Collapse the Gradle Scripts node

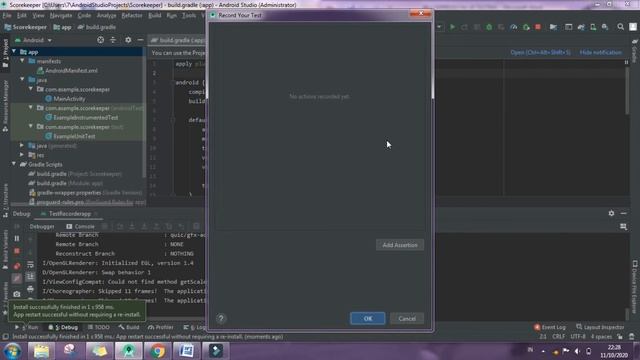[x=14, y=164]
